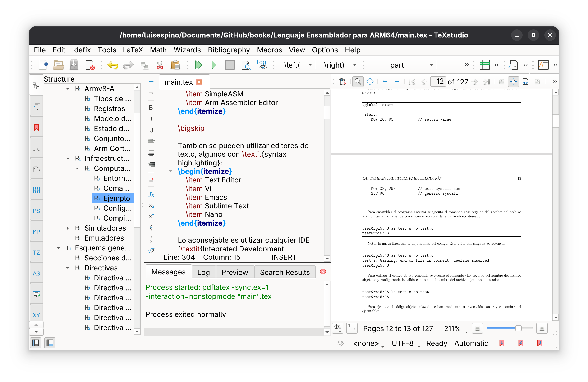The height and width of the screenshot is (382, 588).
Task: Apply italic with the I icon
Action: pos(151,119)
